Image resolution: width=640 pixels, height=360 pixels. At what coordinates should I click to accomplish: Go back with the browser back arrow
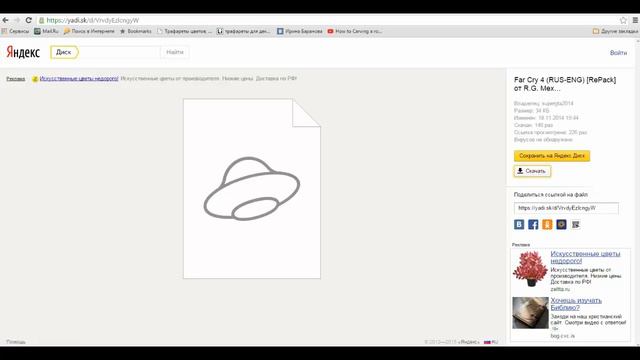click(5, 20)
